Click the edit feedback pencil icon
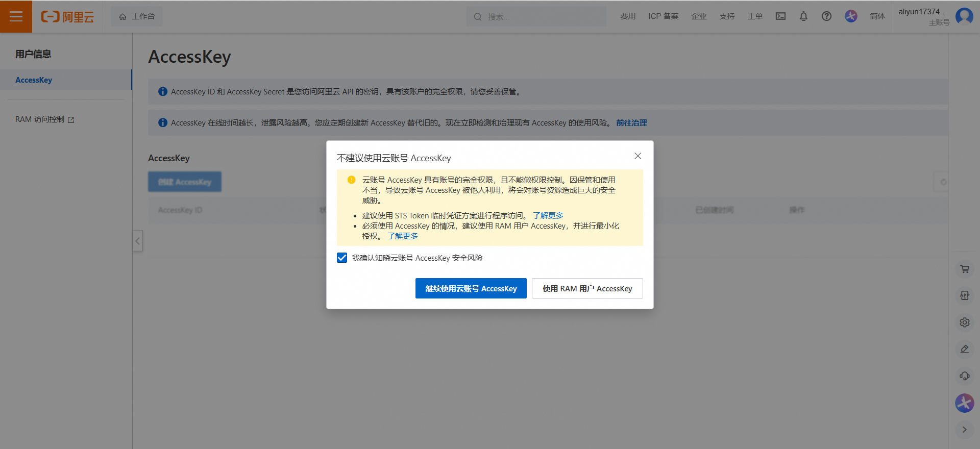This screenshot has width=980, height=449. (964, 349)
